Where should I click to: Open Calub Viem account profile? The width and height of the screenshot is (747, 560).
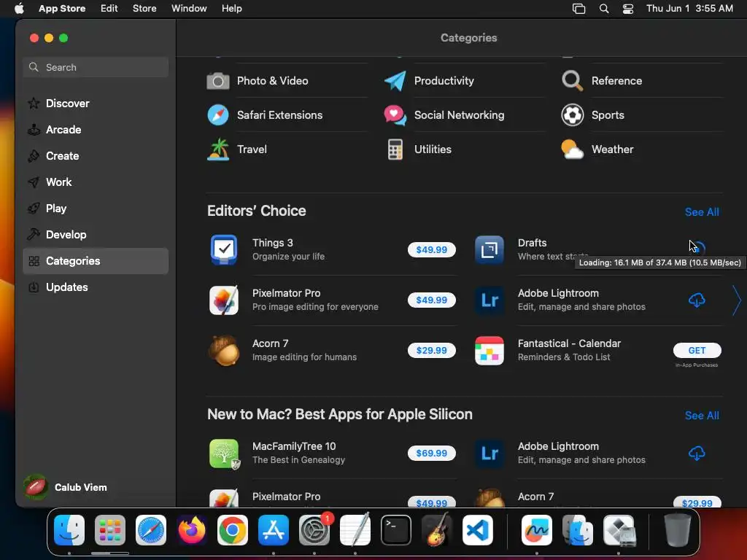(66, 487)
